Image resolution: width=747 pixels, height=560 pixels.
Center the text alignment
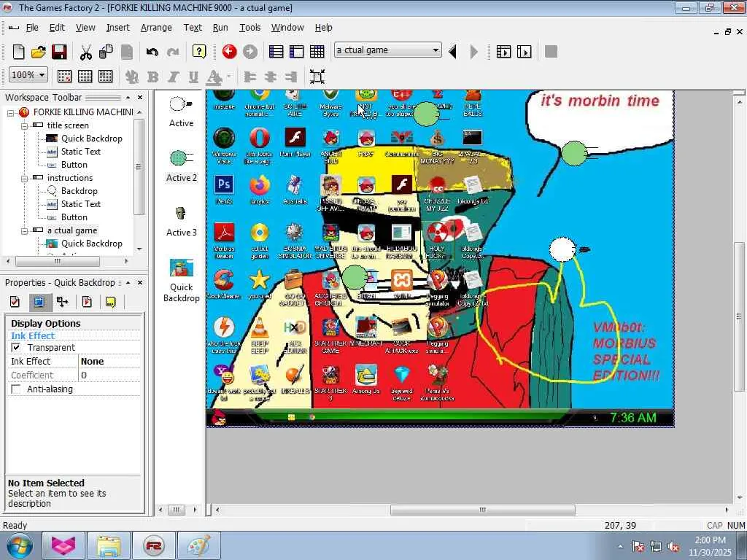[x=270, y=77]
